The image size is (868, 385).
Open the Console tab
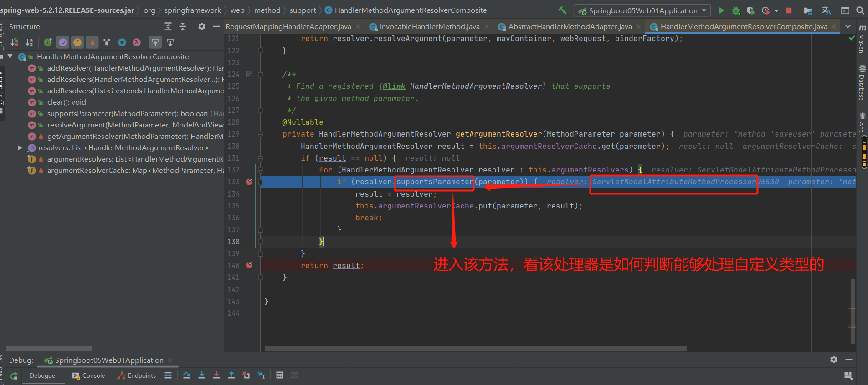[88, 375]
